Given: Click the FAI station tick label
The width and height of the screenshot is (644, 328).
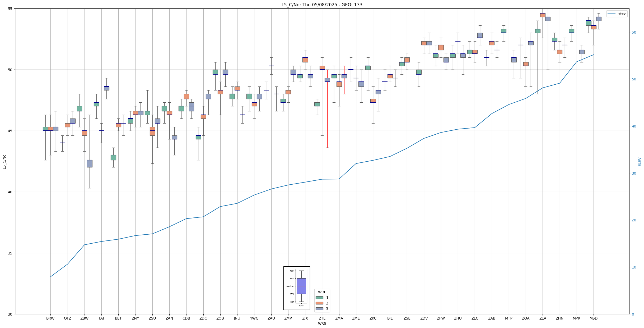Looking at the screenshot, I should pyautogui.click(x=101, y=318).
